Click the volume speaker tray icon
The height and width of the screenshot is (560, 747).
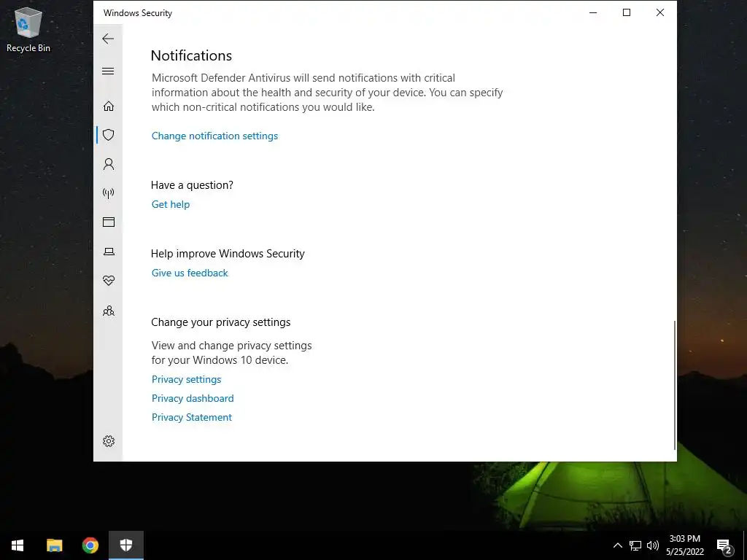(653, 545)
